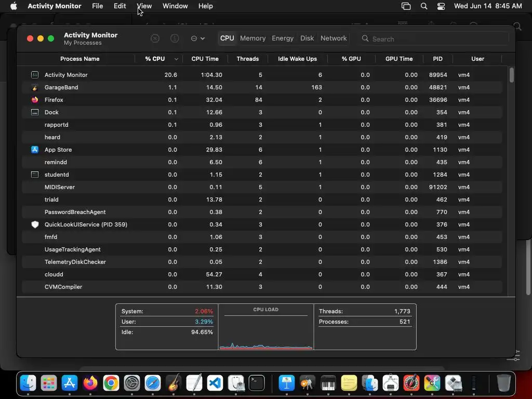
Task: Click the Activity Monitor process row icon
Action: 35,75
